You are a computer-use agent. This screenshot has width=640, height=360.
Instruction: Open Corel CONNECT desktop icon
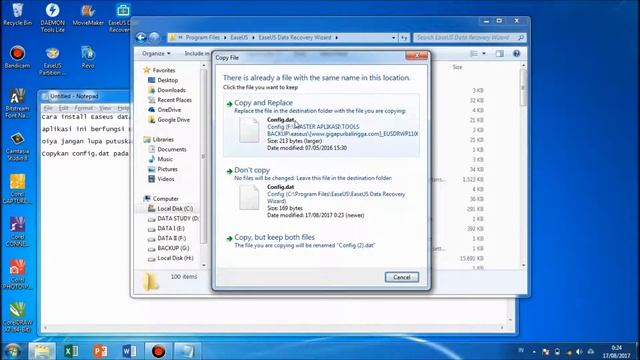(17, 231)
